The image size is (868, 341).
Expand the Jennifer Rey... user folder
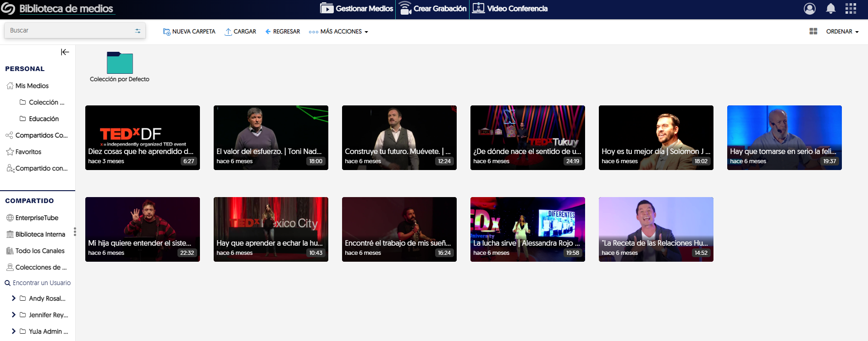click(14, 315)
